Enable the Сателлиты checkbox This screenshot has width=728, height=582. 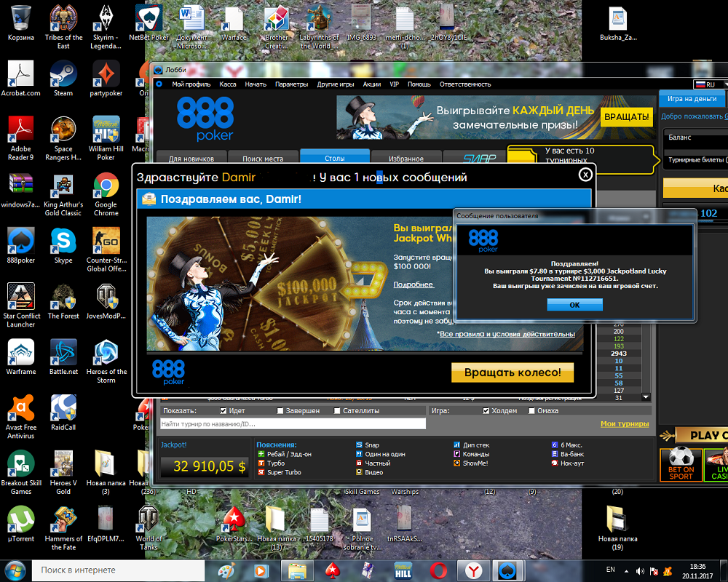(337, 411)
